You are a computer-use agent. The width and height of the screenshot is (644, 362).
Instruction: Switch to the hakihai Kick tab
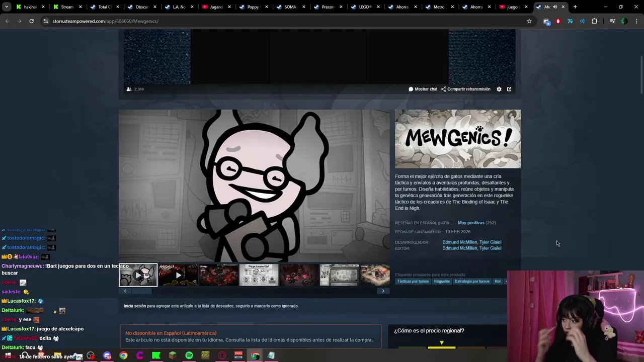(x=30, y=7)
